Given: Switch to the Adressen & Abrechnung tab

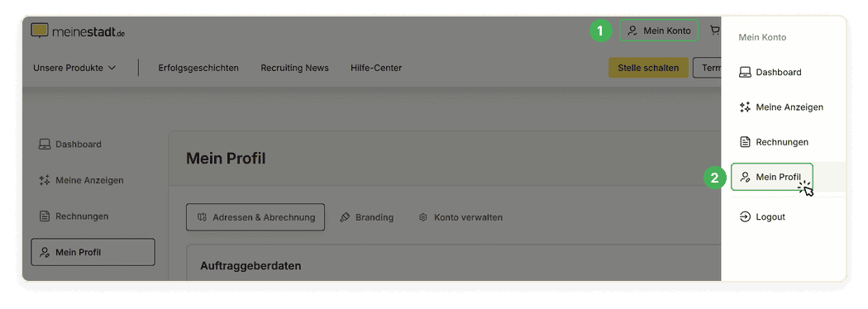Looking at the screenshot, I should 255,217.
